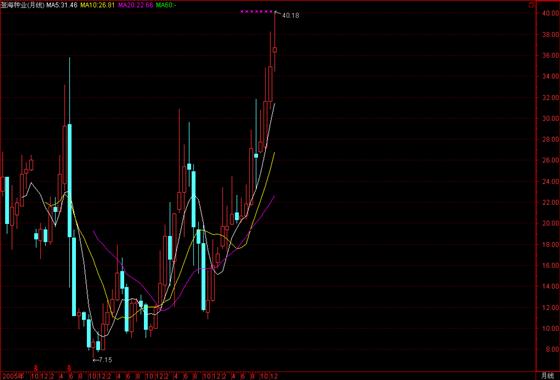Select the tallest cyan candlestick topping out near 30.00
Viewport: 560px width, 380px height.
(70, 180)
